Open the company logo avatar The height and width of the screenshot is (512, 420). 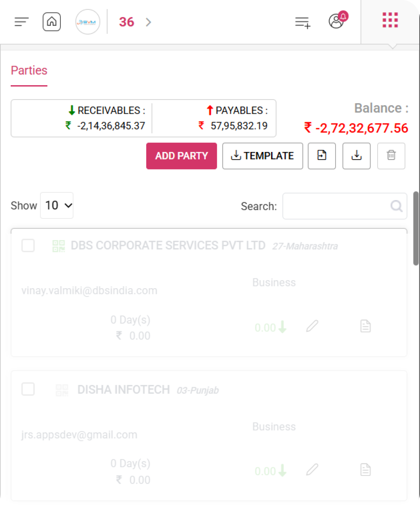88,22
